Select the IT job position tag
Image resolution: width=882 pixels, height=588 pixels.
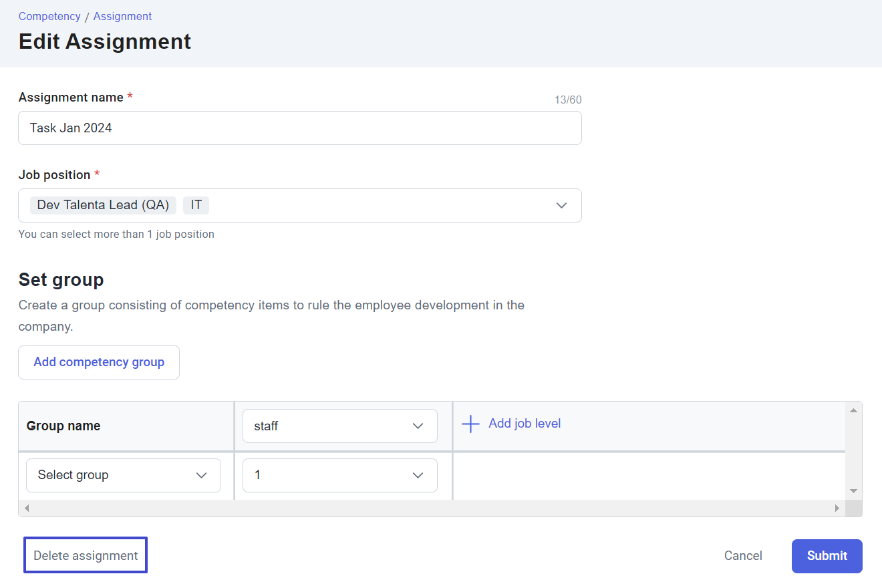[x=196, y=205]
